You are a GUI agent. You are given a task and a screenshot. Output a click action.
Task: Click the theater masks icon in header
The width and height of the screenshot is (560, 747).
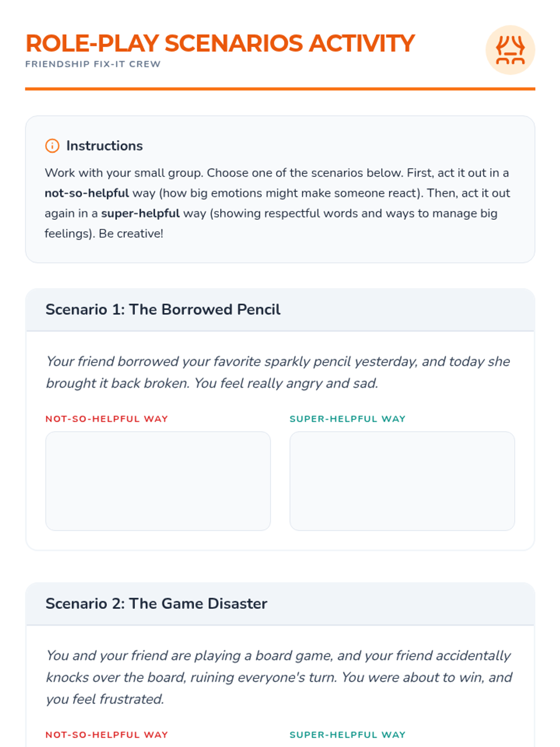click(510, 50)
